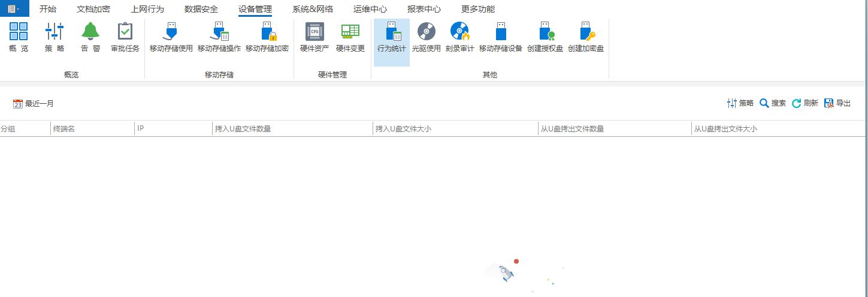Switch to the 文档加密 tab
Image resolution: width=868 pixels, height=297 pixels.
coord(93,9)
